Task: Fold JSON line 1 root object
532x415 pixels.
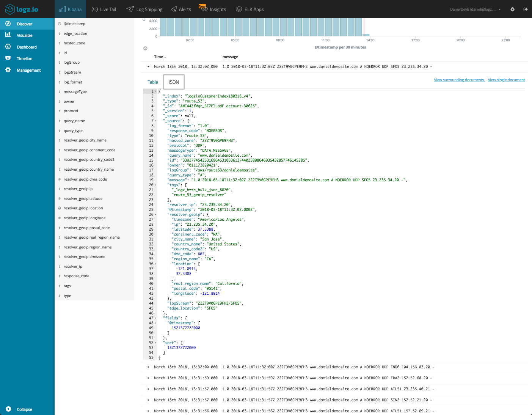Action: point(155,91)
